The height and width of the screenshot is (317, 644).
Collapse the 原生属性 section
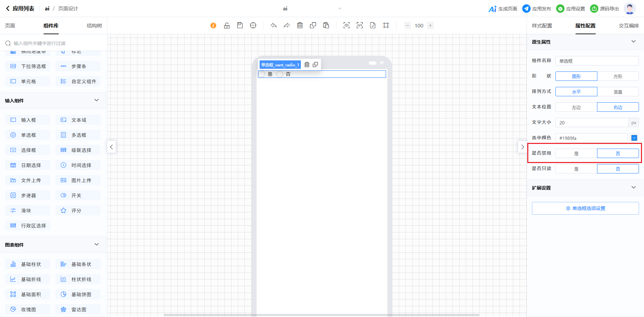pyautogui.click(x=633, y=42)
